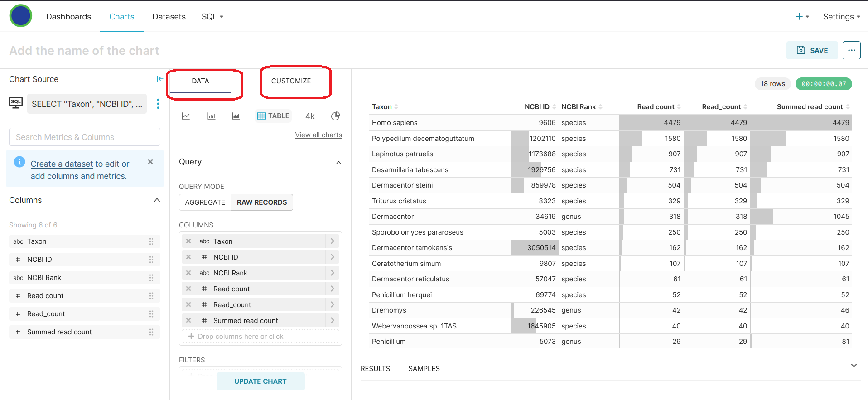Viewport: 868px width, 400px height.
Task: Switch to the CUSTOMIZE tab
Action: pos(291,81)
